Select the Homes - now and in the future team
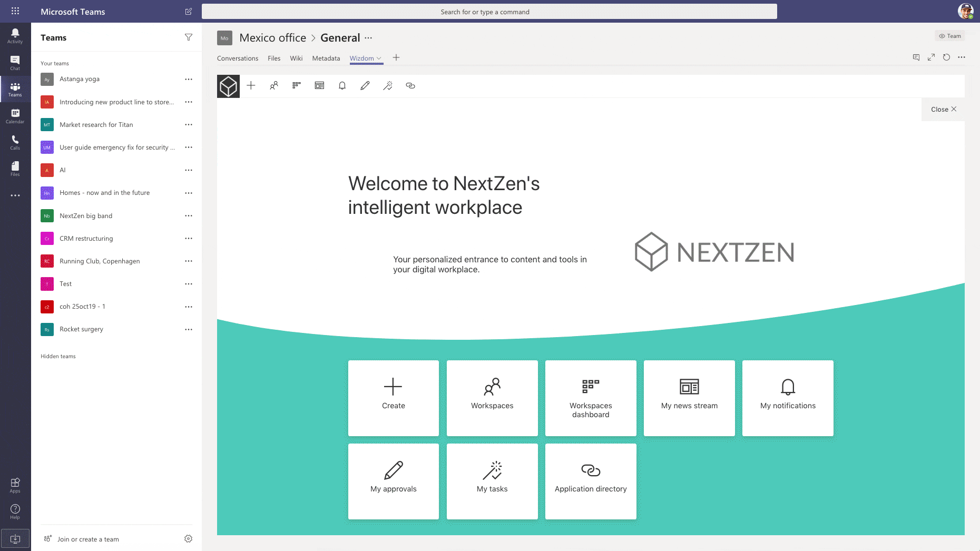Image resolution: width=980 pixels, height=551 pixels. (116, 193)
